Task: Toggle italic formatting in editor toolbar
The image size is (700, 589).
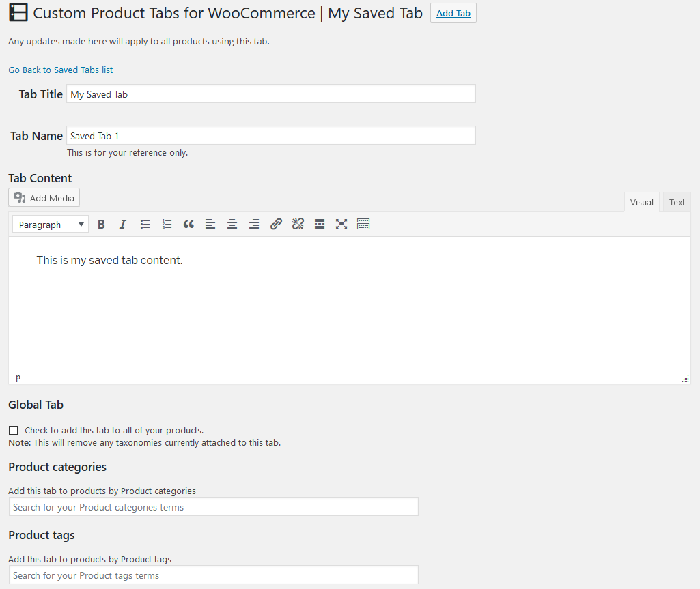Action: pyautogui.click(x=123, y=224)
